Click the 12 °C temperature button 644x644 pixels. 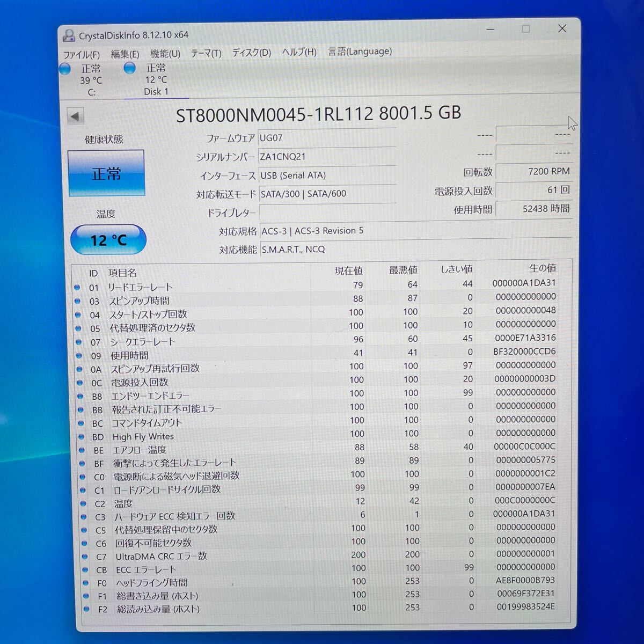coord(108,239)
